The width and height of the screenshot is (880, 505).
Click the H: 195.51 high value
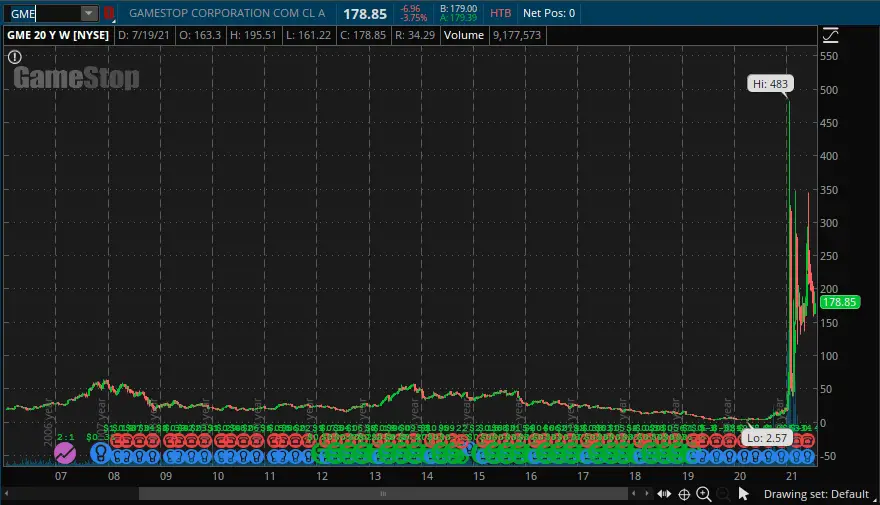coord(253,35)
